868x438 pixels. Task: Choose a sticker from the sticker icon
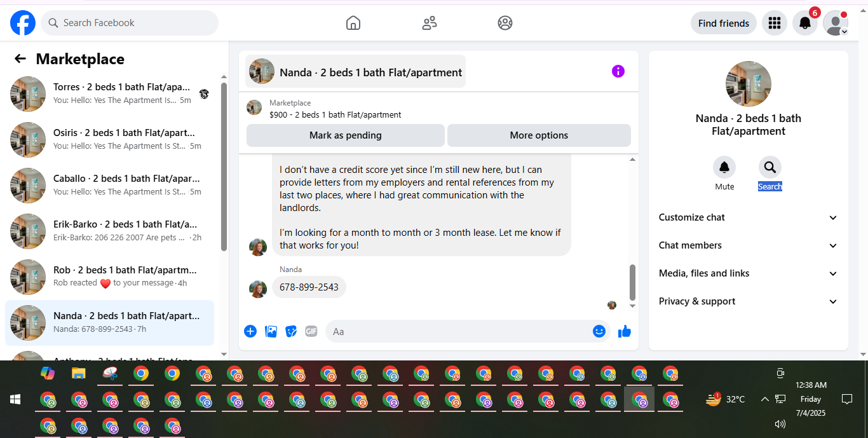click(291, 331)
